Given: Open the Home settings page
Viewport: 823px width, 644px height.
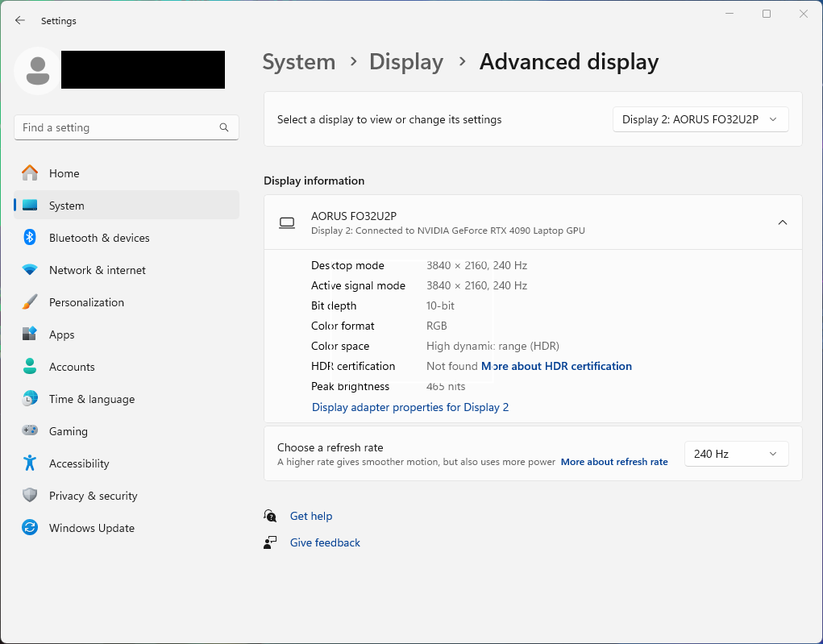Looking at the screenshot, I should [127, 173].
